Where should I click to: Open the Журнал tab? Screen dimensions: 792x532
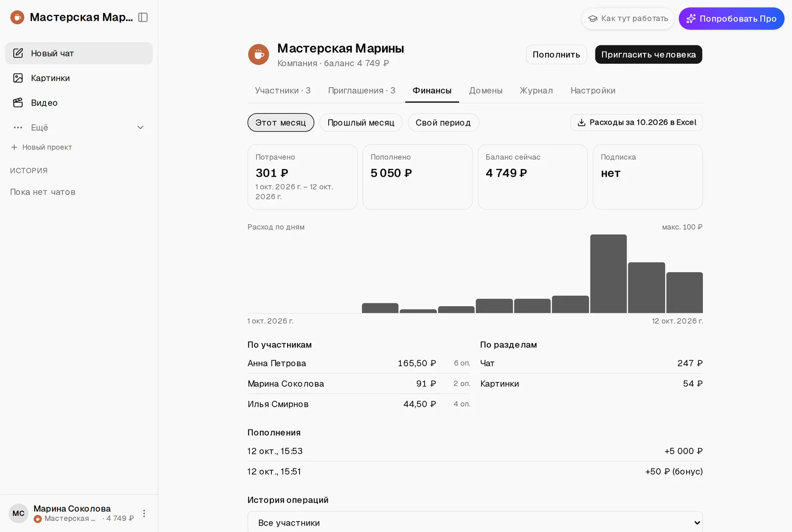[536, 91]
